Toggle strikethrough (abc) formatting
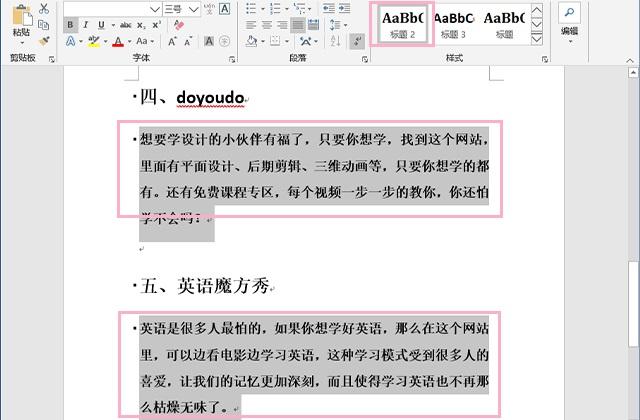Viewport: 640px width, 420px height. pos(126,25)
